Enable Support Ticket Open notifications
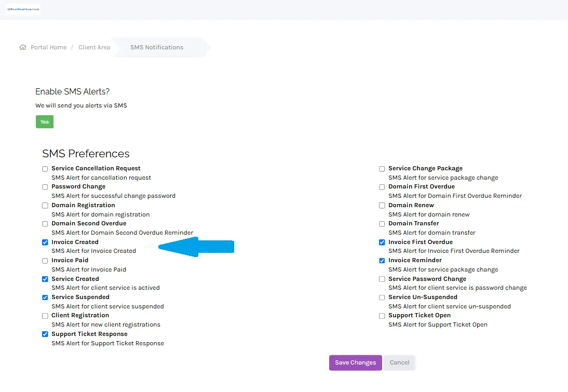 (x=382, y=316)
